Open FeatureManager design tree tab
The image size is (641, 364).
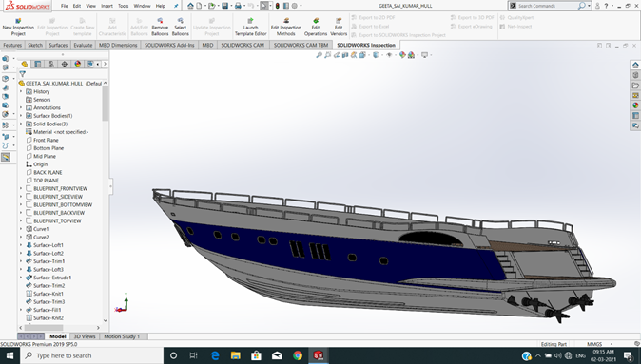pos(25,64)
